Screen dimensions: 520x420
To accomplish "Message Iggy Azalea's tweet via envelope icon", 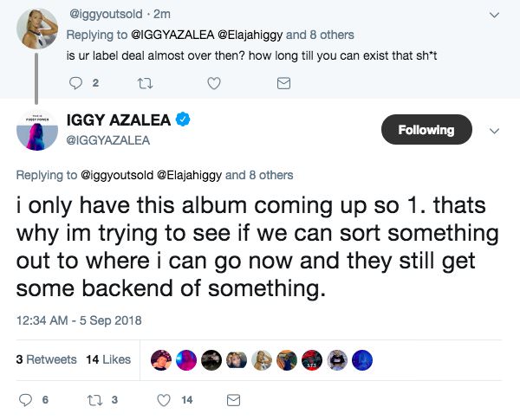I will tap(232, 400).
